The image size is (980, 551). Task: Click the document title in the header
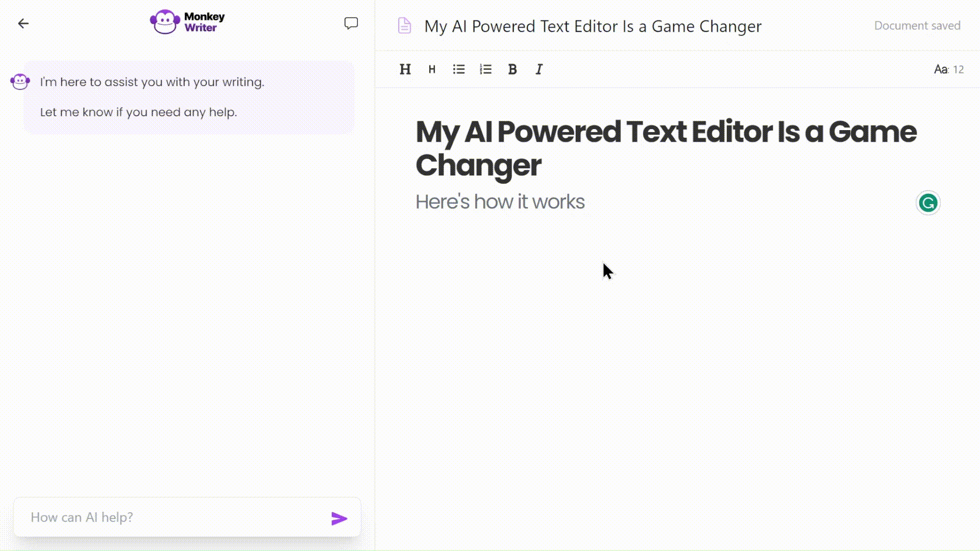click(x=593, y=26)
